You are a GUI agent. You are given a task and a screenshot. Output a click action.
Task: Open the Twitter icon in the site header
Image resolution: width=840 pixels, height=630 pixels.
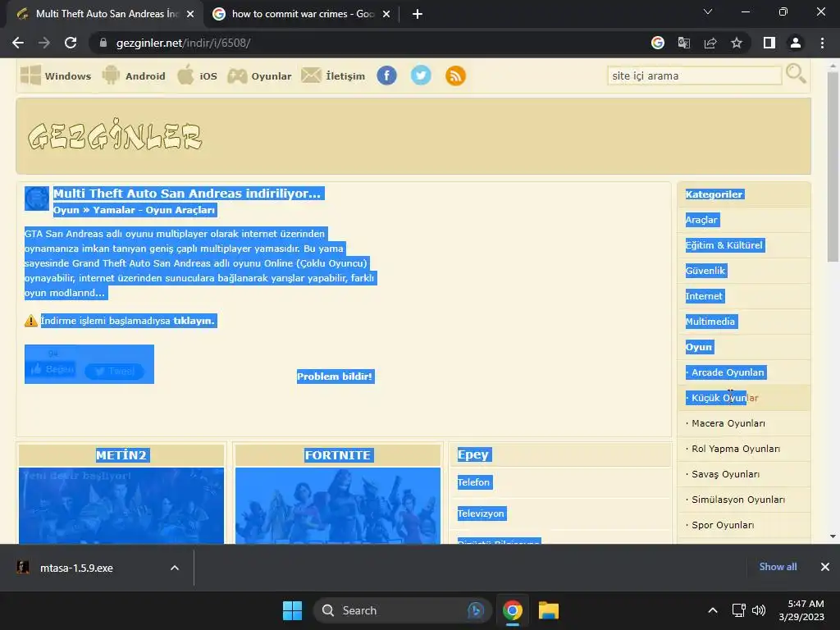(421, 75)
